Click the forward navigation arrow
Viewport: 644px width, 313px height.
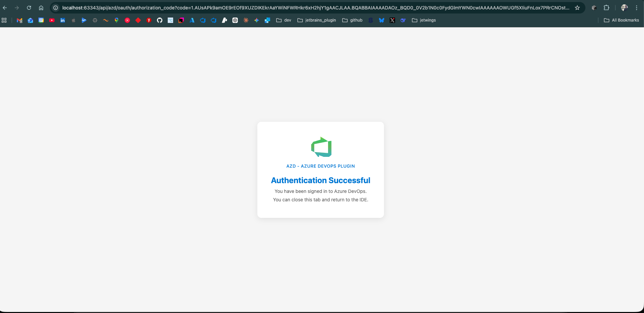pos(17,8)
